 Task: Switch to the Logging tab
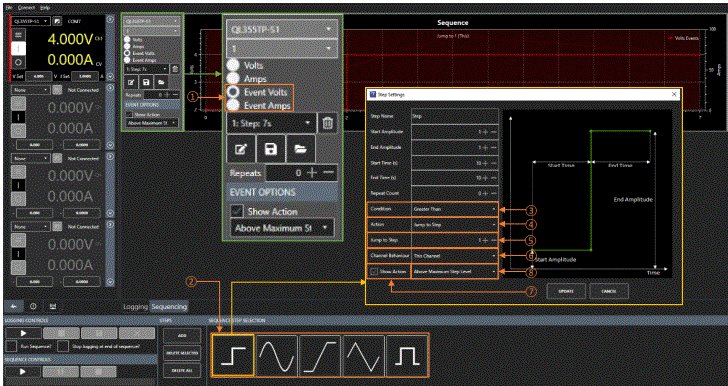pos(136,307)
